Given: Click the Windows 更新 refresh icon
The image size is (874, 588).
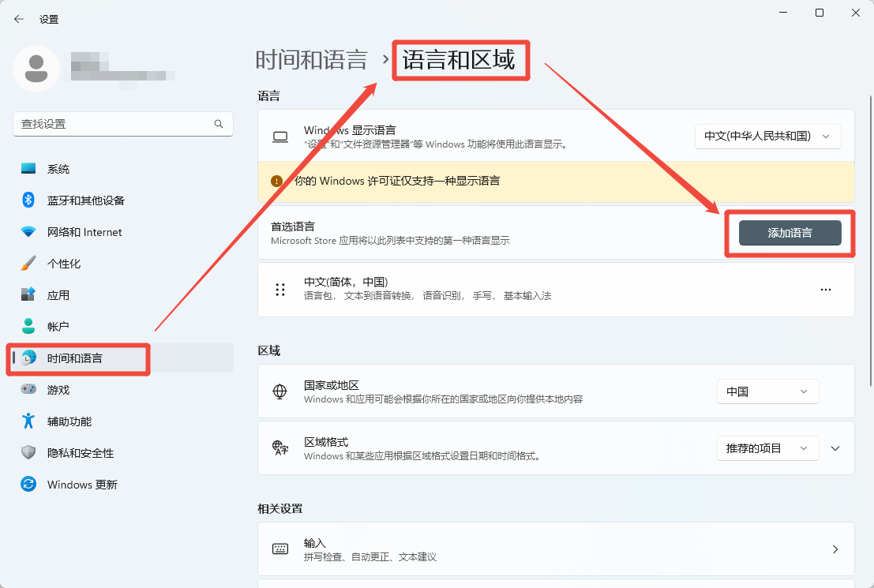Looking at the screenshot, I should (x=28, y=485).
